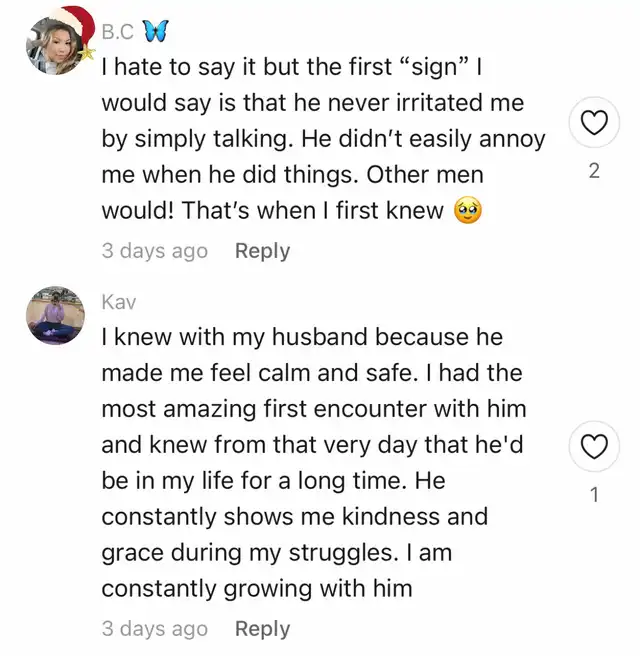Open B.C's profile picture with Santa hat
Viewport: 640px width, 656px height.
coord(59,42)
